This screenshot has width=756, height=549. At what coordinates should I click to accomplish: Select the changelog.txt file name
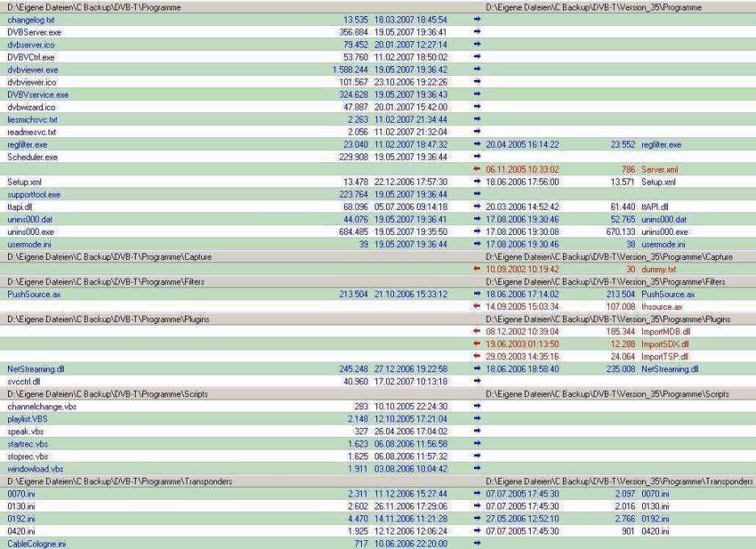pyautogui.click(x=31, y=19)
